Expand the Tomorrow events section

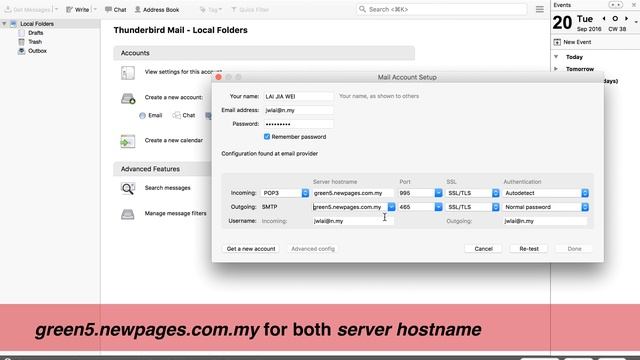click(556, 69)
